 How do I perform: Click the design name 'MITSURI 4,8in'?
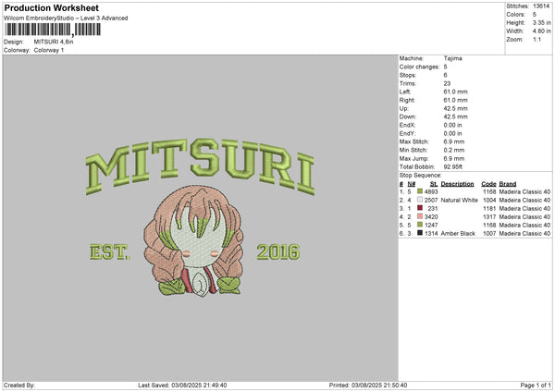(54, 42)
